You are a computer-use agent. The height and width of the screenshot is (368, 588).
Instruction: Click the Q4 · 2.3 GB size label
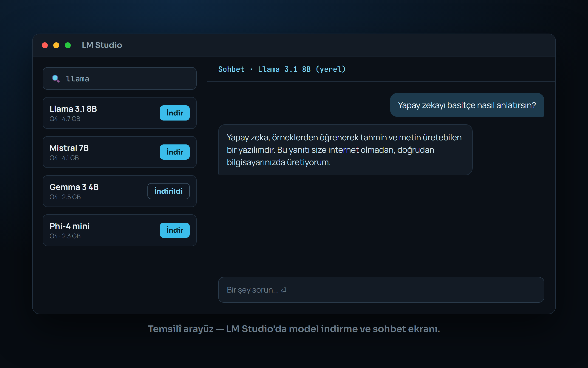click(x=65, y=236)
